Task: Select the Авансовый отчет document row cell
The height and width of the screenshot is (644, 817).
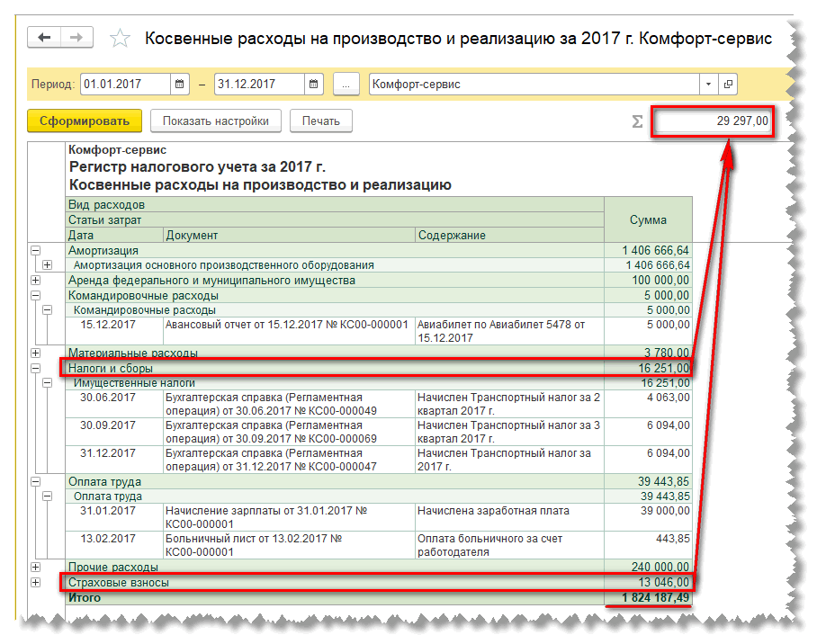Action: [288, 325]
